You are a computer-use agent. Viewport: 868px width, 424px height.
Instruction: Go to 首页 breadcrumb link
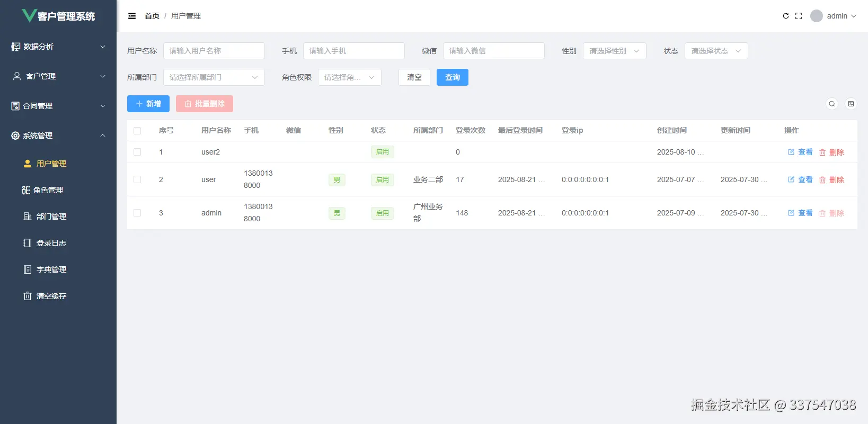[x=152, y=16]
